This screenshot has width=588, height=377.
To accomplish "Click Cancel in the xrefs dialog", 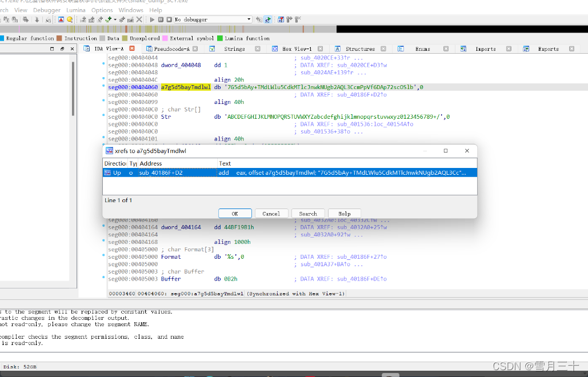I will point(271,214).
